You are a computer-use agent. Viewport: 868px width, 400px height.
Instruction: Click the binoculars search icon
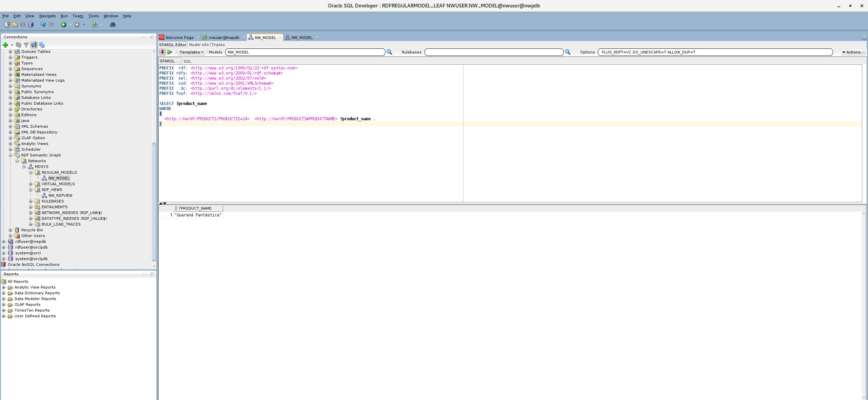[113, 24]
